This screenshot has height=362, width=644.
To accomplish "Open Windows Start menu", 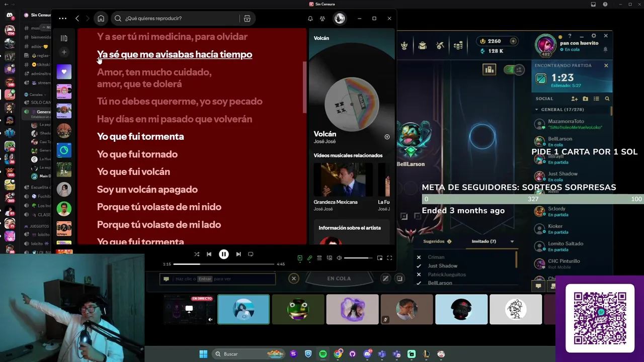I will click(203, 354).
